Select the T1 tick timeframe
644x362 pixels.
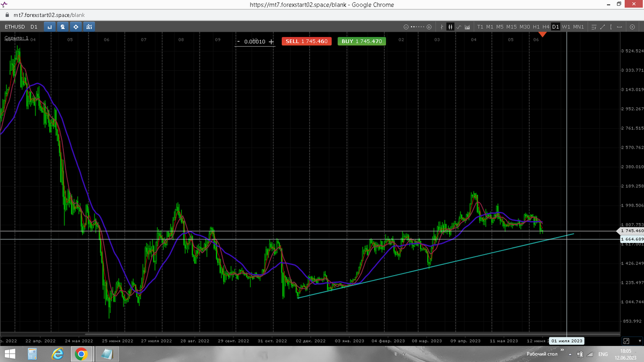(480, 27)
